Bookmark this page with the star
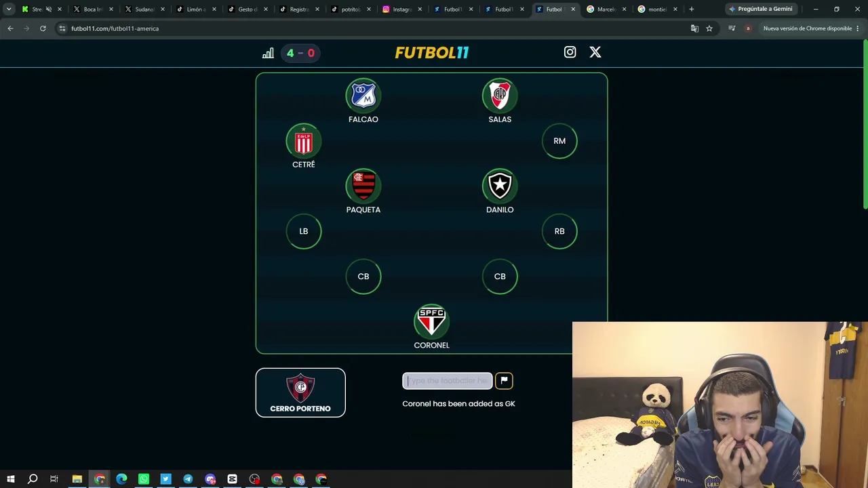Image resolution: width=868 pixels, height=488 pixels. (709, 28)
